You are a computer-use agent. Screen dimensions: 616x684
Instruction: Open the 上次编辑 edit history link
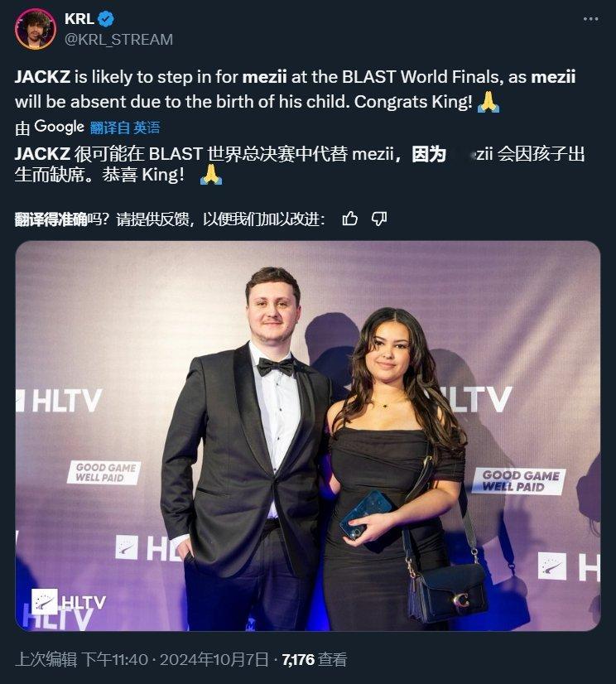46,659
